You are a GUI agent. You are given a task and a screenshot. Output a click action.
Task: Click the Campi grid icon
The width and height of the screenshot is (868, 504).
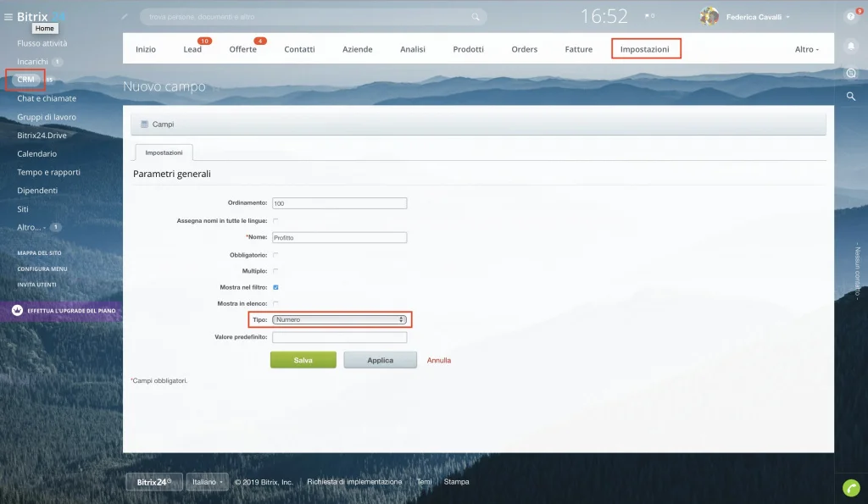coord(144,125)
